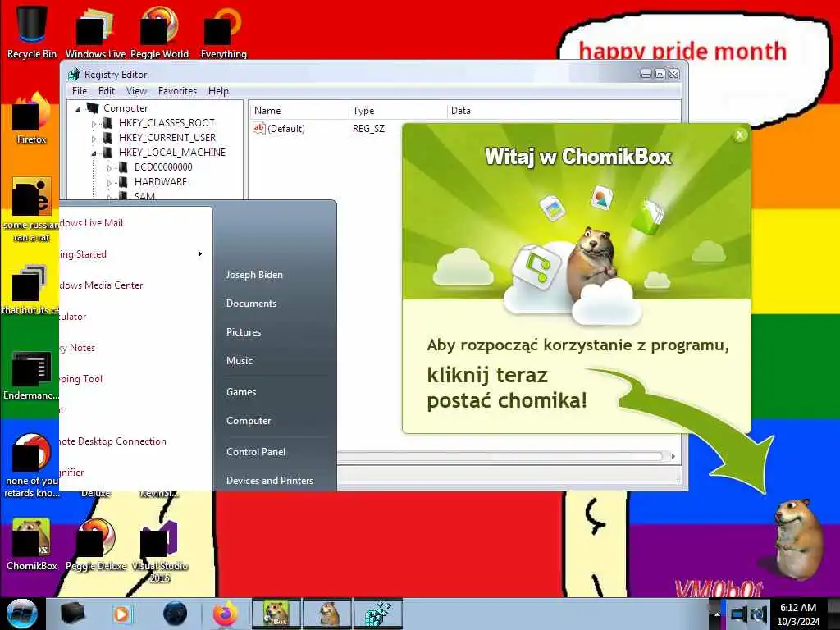Collapse the HKEY_LOCAL_MACHINE node arrow
The height and width of the screenshot is (630, 840).
[x=94, y=153]
